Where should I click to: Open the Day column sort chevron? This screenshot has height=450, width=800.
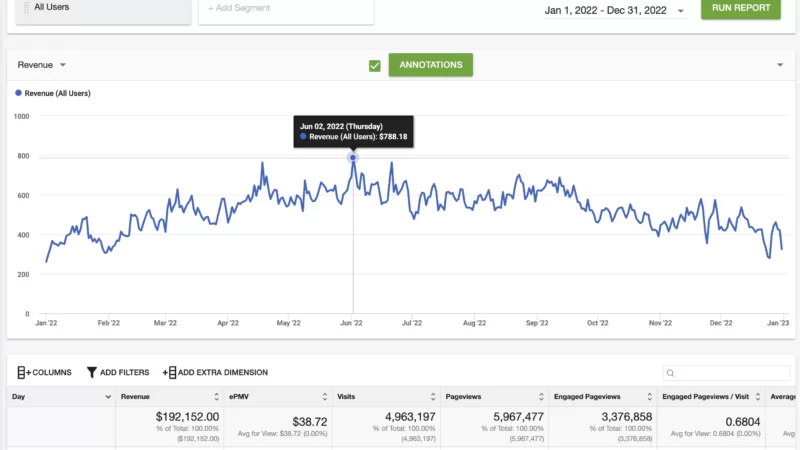pos(107,397)
